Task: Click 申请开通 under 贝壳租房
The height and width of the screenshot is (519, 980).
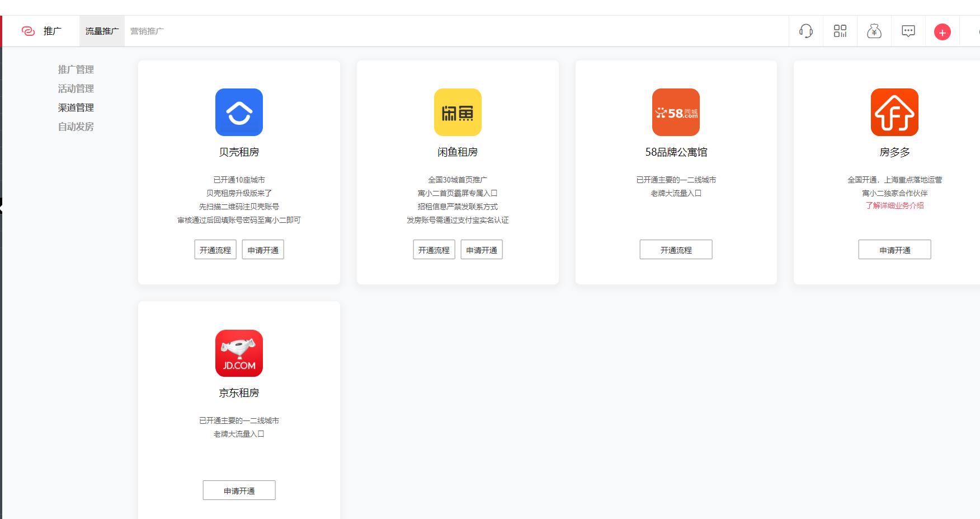Action: click(x=263, y=250)
